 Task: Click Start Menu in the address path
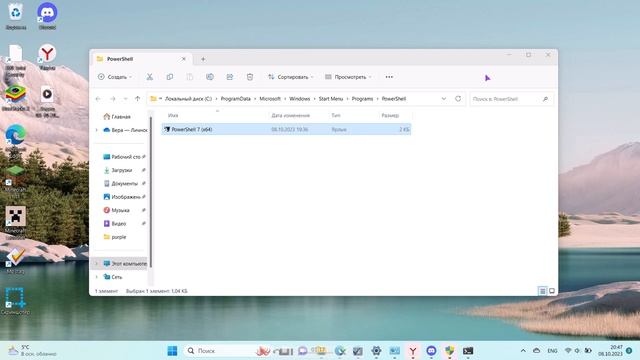tap(331, 99)
